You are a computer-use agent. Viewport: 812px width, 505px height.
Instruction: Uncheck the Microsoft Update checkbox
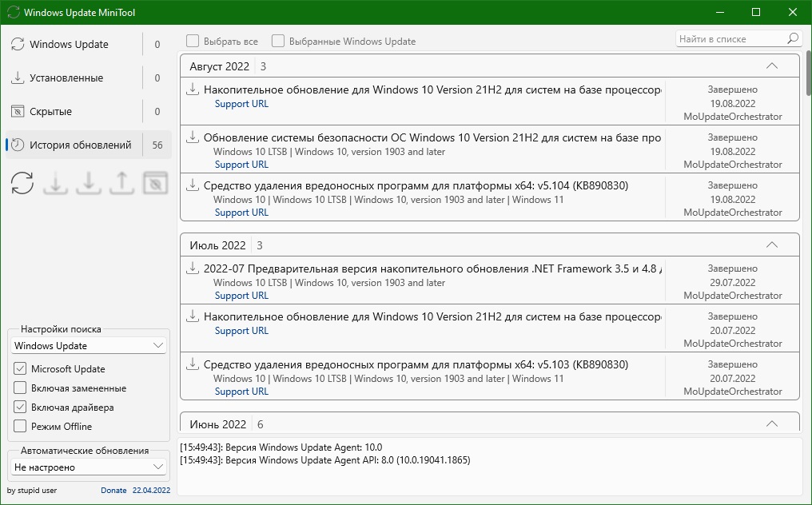click(20, 369)
